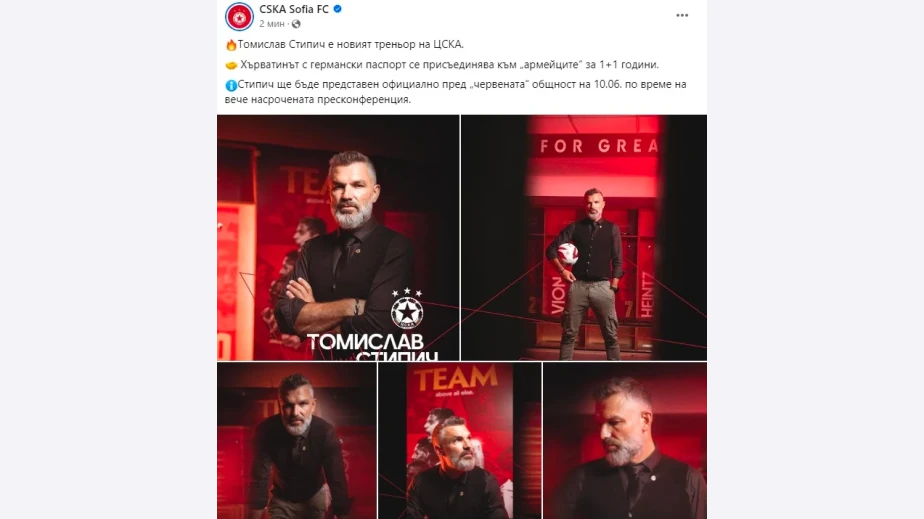924x519 pixels.
Task: Open bottom-middle photo with TEAM banner
Action: click(460, 441)
